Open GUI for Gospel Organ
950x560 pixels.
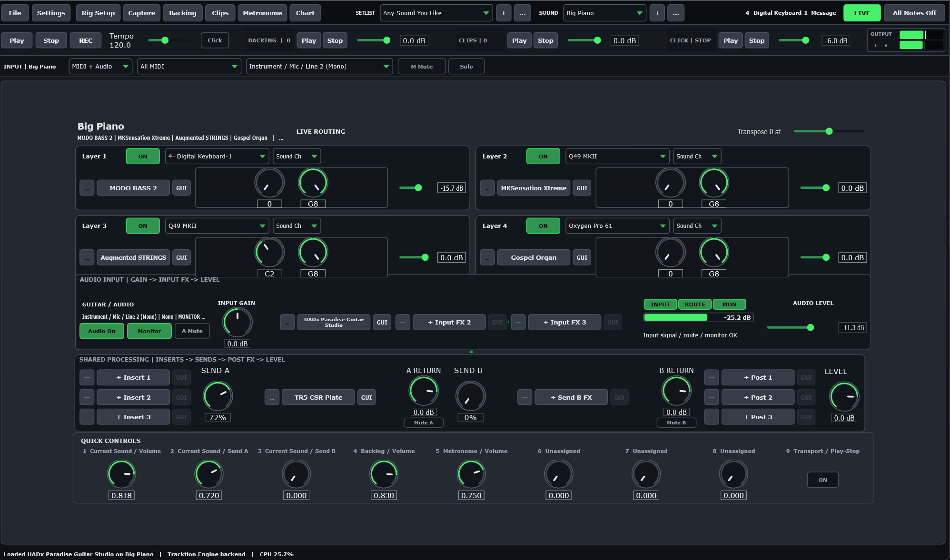point(582,257)
